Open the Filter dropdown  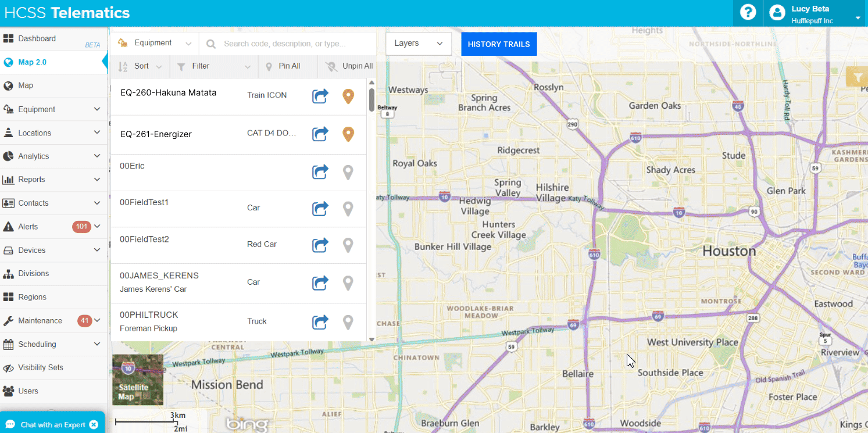click(215, 66)
